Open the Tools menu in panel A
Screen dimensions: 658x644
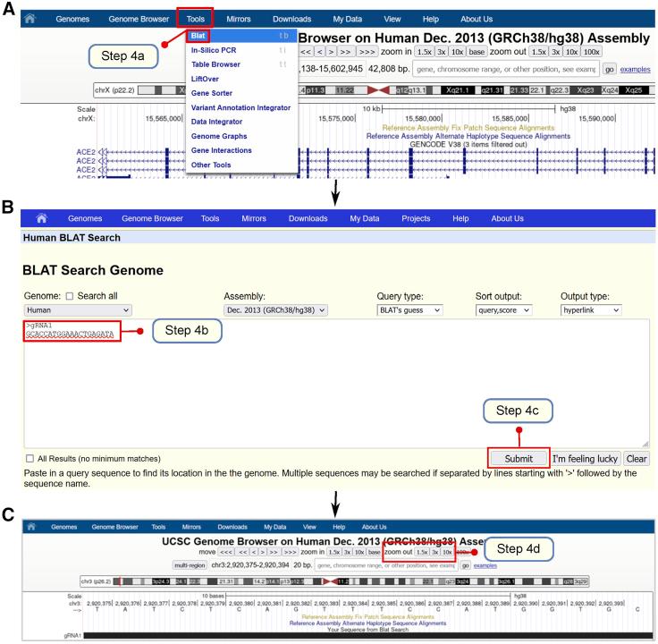[x=195, y=19]
